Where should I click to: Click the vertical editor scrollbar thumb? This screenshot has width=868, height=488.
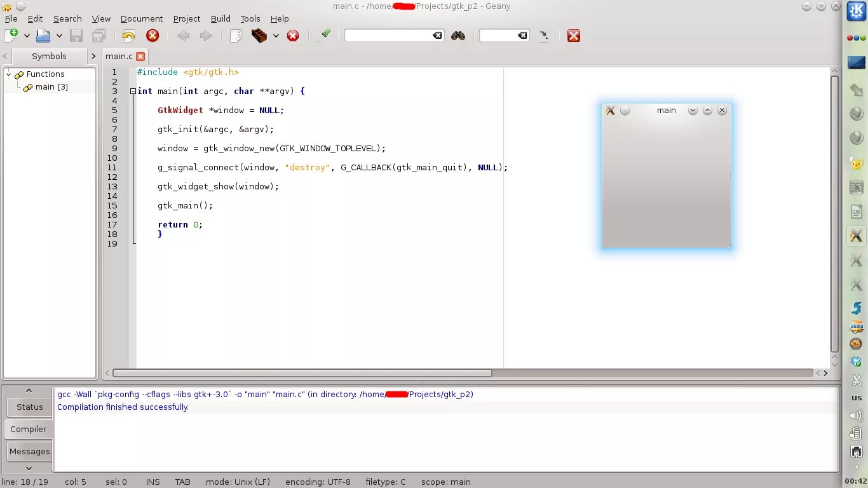click(x=834, y=214)
